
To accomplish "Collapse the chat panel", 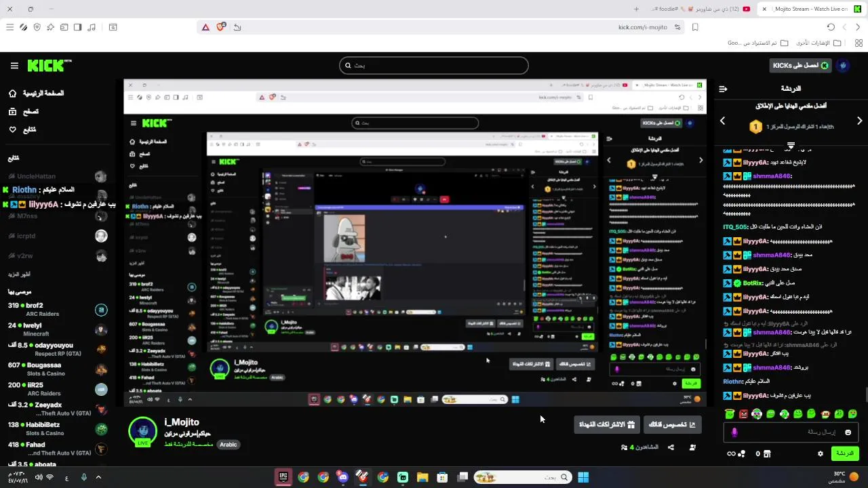I will pyautogui.click(x=723, y=89).
